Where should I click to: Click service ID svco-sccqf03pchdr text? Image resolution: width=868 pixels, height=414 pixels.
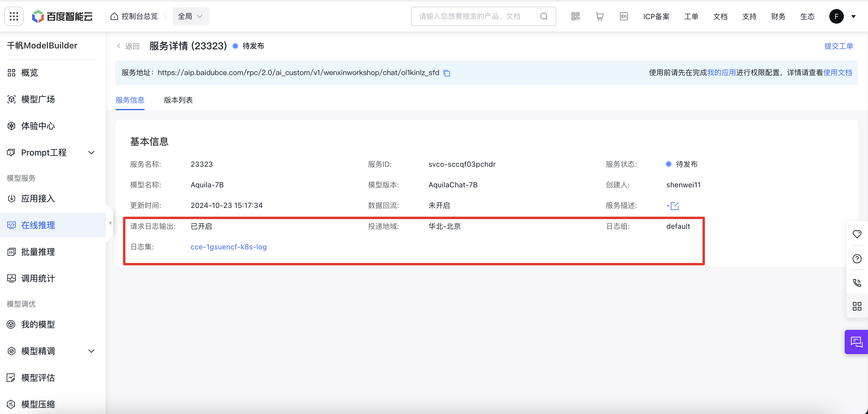click(x=462, y=164)
